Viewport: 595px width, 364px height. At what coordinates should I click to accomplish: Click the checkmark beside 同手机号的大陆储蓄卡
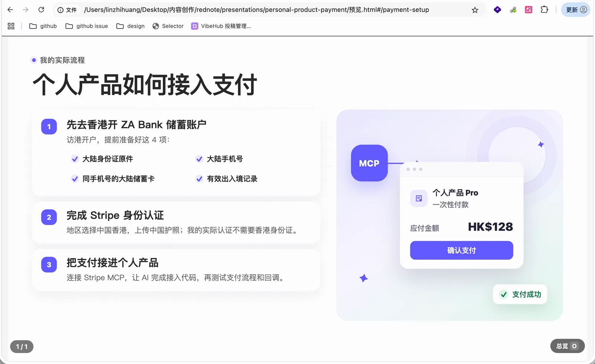75,179
